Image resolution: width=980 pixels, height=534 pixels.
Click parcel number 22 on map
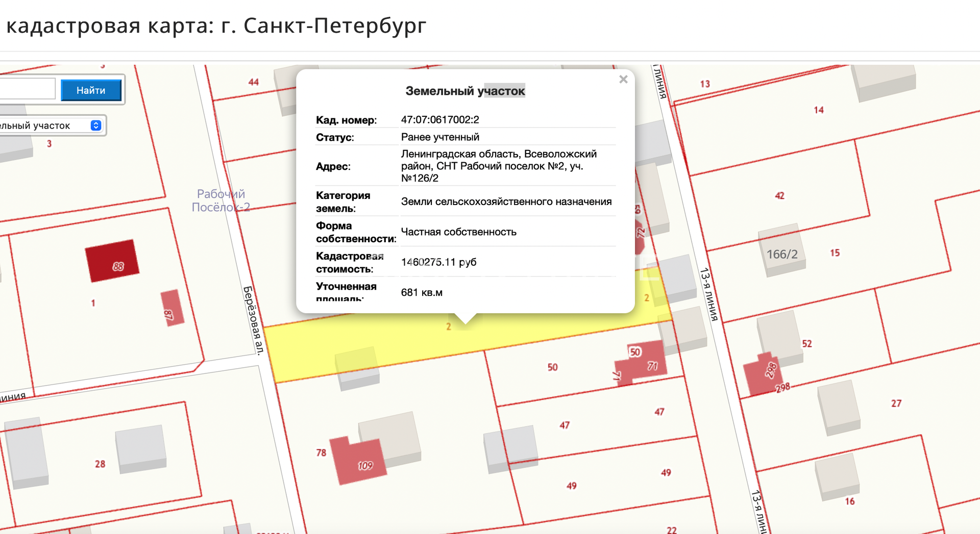pos(672,530)
